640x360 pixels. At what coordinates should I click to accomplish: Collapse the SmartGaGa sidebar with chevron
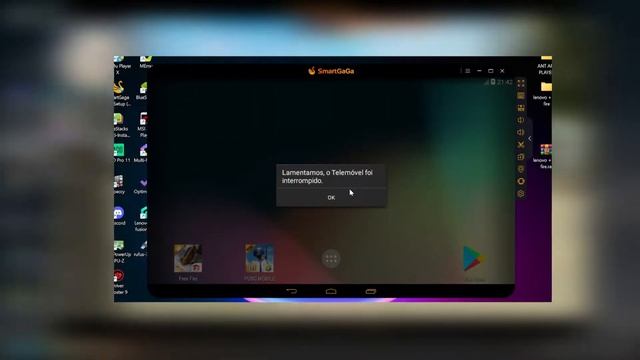coord(530,139)
